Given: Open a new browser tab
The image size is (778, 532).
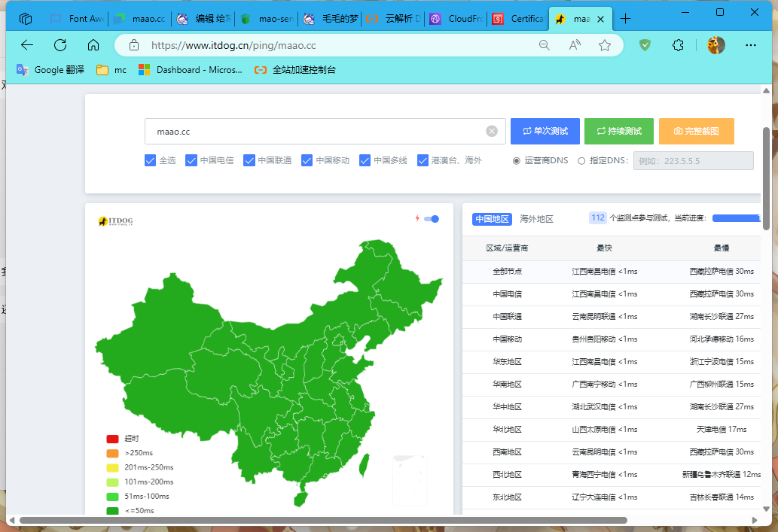Looking at the screenshot, I should point(625,19).
